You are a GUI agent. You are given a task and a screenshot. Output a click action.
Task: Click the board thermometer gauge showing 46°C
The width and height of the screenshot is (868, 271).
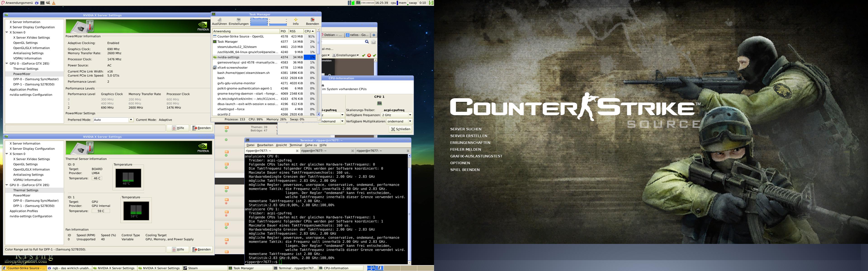(128, 178)
